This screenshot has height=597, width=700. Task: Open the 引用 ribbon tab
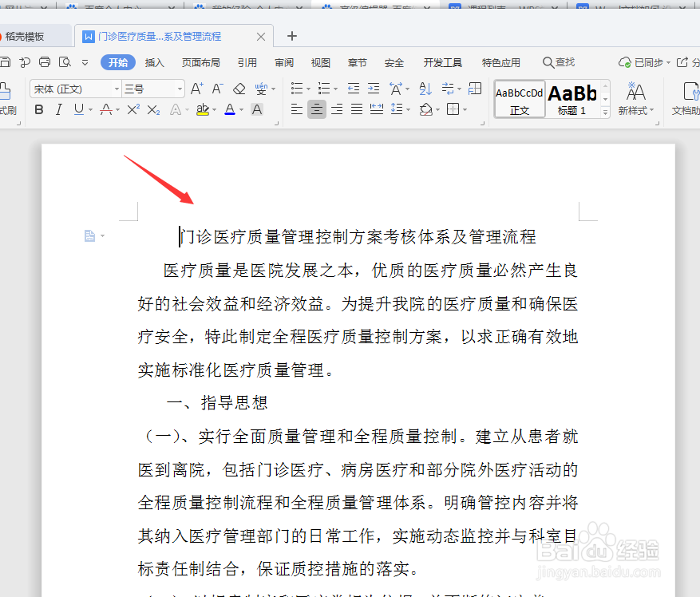pos(247,62)
